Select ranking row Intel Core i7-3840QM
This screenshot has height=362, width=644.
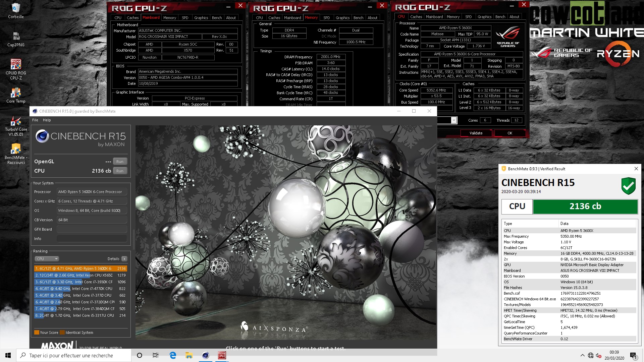tap(80, 309)
